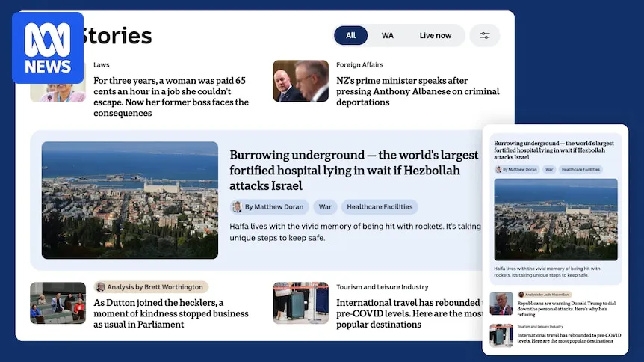Open the Dutton joined the hecklers story

click(x=171, y=313)
